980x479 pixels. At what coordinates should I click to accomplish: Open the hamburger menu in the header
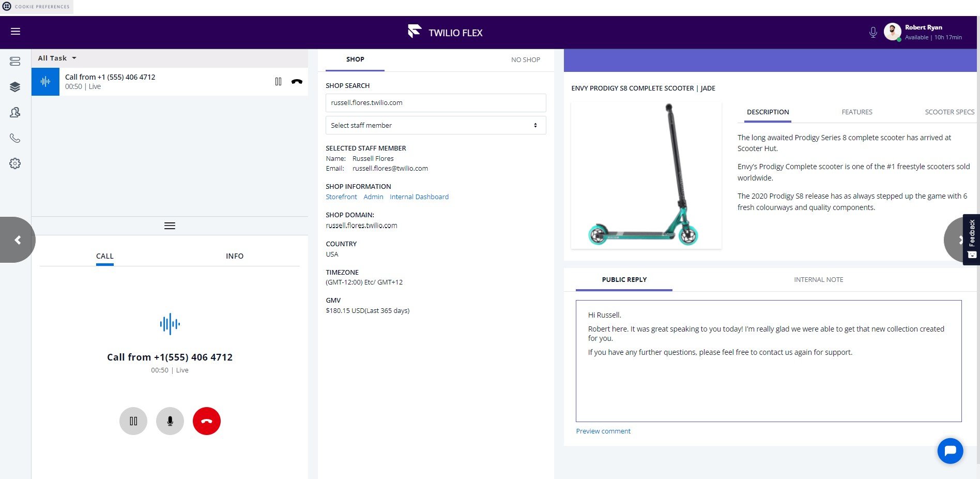pos(16,32)
